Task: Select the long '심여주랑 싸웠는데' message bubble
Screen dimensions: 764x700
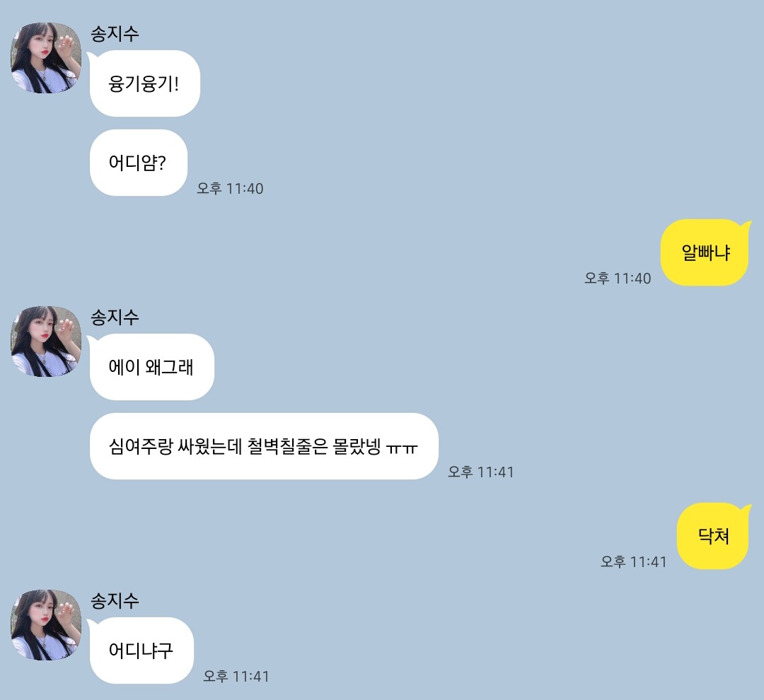Action: pyautogui.click(x=264, y=446)
